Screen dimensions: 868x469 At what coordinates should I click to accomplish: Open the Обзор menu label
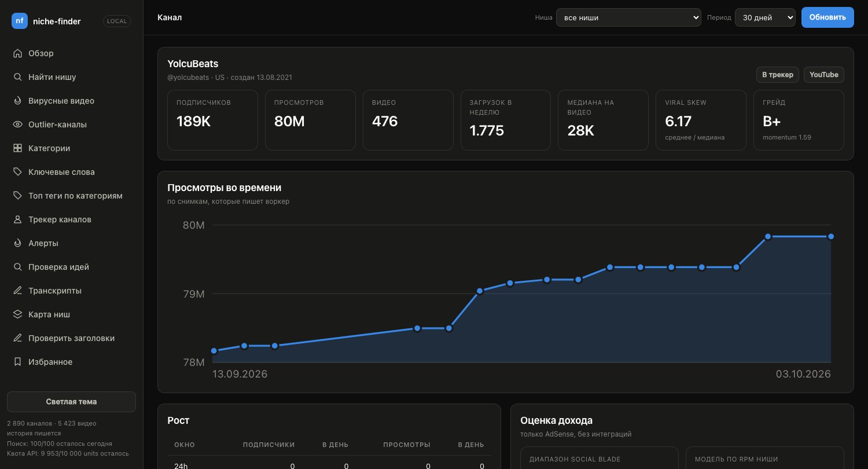pos(41,53)
